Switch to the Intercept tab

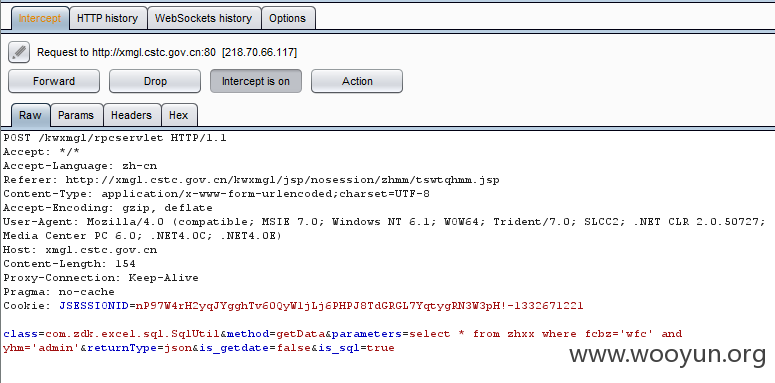pyautogui.click(x=40, y=18)
